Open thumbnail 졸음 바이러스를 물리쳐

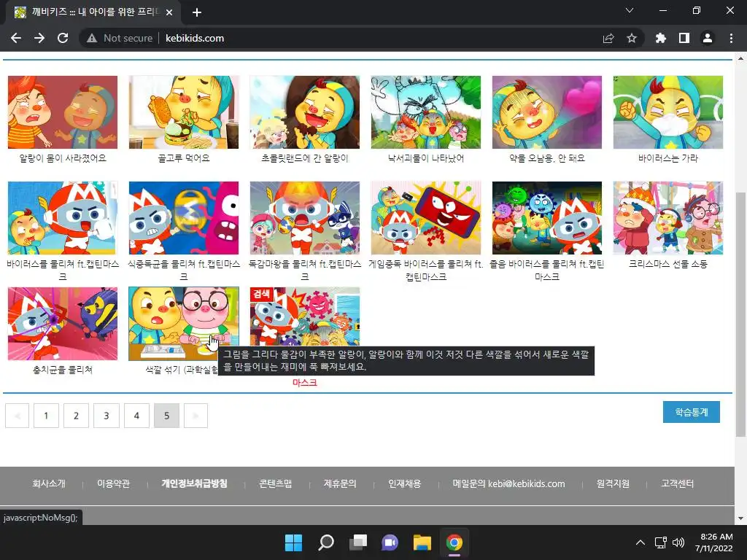547,217
